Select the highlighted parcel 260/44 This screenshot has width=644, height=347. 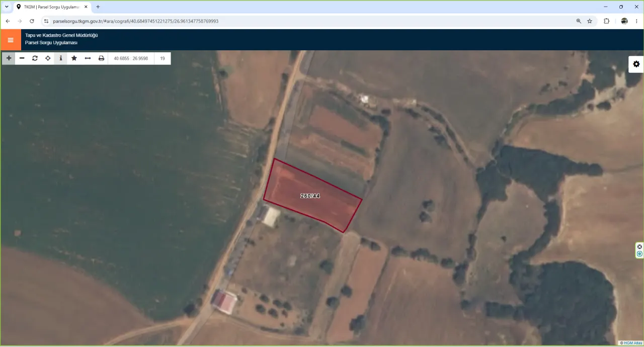(310, 196)
